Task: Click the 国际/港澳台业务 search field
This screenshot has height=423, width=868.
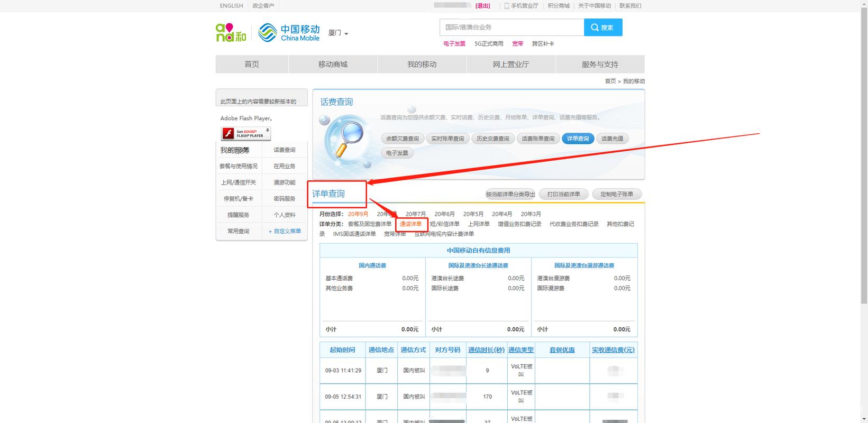Action: click(x=511, y=27)
